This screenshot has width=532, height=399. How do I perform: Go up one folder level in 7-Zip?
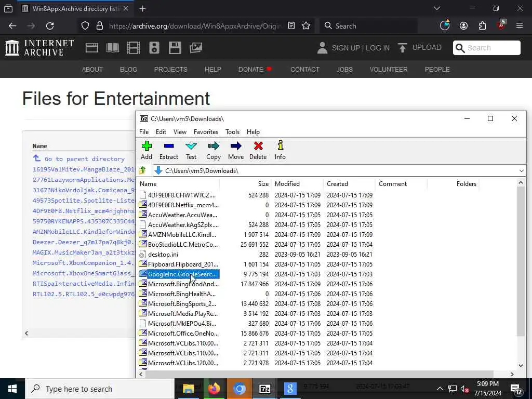142,170
